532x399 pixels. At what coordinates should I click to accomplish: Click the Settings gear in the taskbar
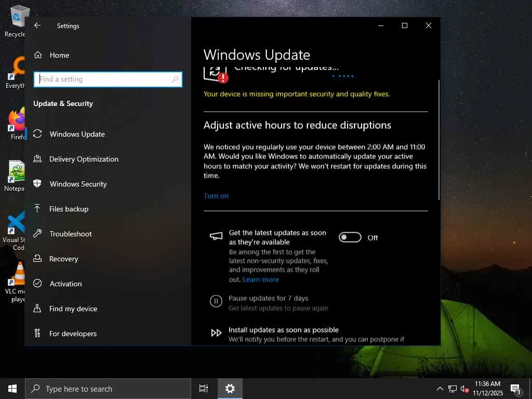[230, 389]
